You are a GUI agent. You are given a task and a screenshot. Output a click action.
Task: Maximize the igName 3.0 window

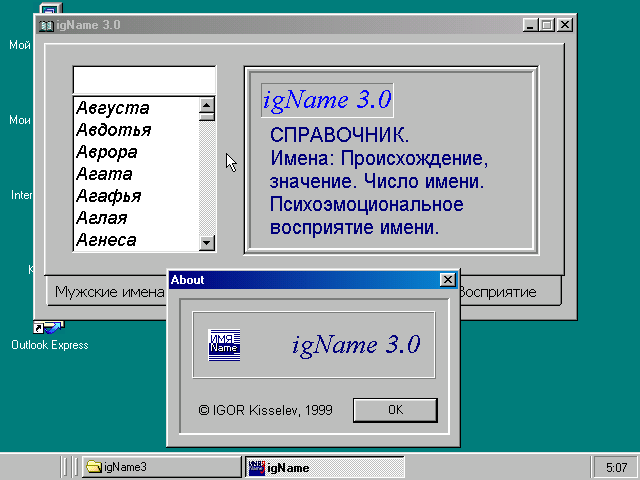pos(547,25)
